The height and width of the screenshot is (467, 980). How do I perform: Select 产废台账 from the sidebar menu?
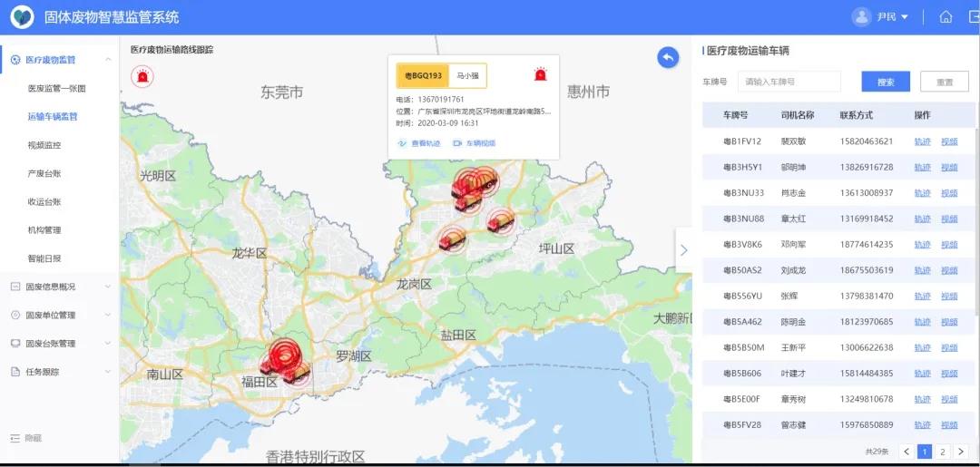[x=44, y=173]
